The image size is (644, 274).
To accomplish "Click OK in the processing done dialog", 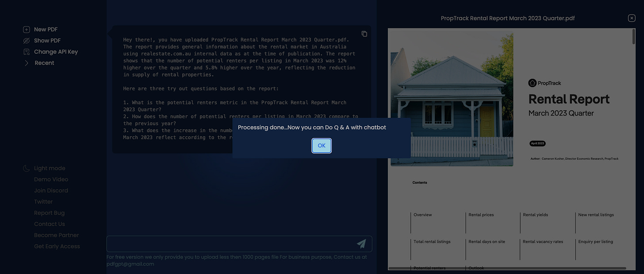I will [322, 146].
